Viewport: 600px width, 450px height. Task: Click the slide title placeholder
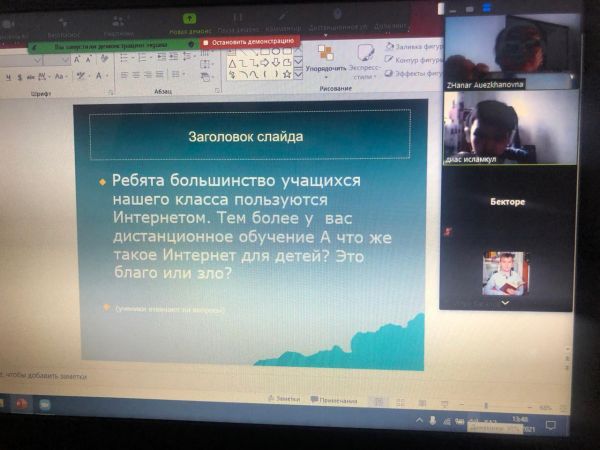pos(248,135)
